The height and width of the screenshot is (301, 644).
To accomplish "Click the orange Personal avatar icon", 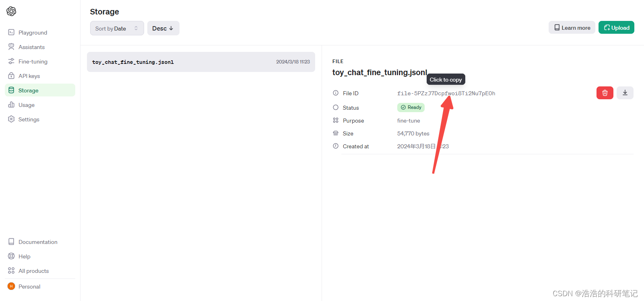I will click(11, 286).
